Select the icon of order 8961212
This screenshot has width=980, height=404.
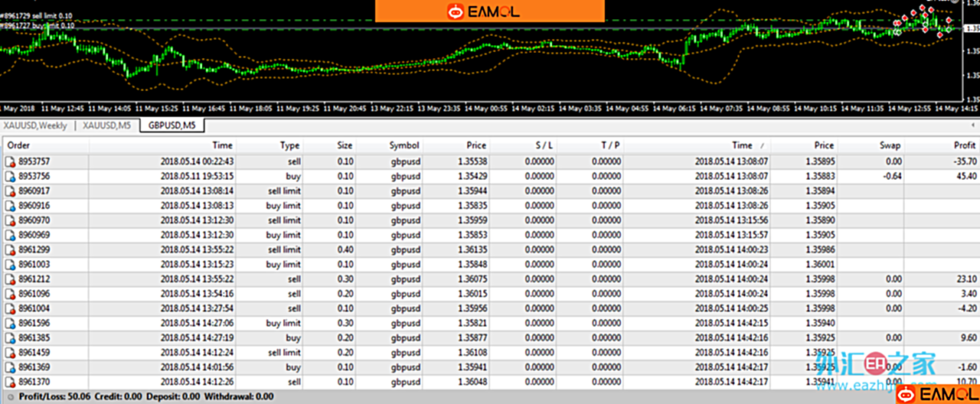tap(10, 279)
